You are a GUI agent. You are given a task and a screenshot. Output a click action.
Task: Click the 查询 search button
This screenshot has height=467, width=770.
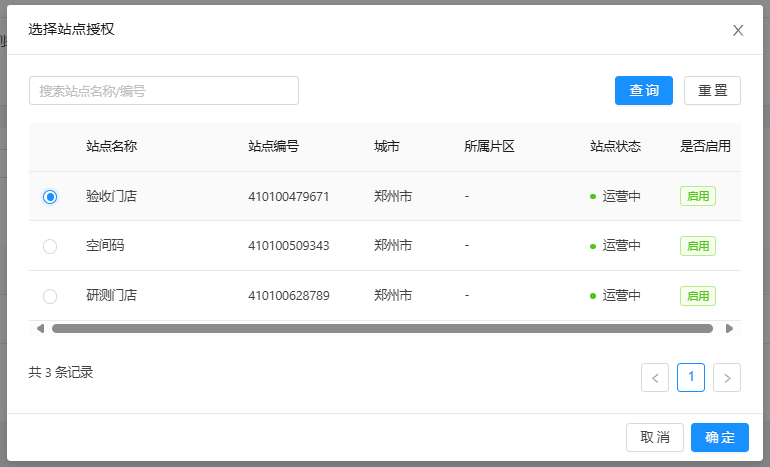(x=643, y=91)
